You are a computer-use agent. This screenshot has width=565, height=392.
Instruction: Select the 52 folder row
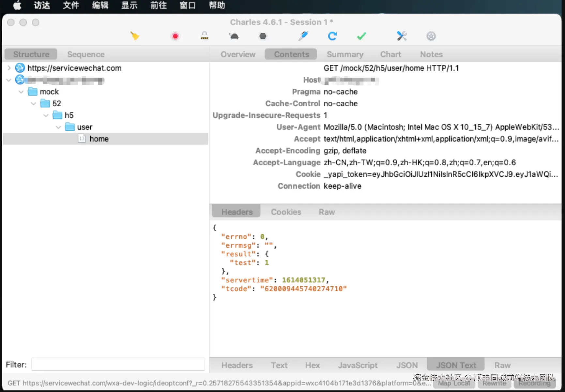tap(105, 103)
